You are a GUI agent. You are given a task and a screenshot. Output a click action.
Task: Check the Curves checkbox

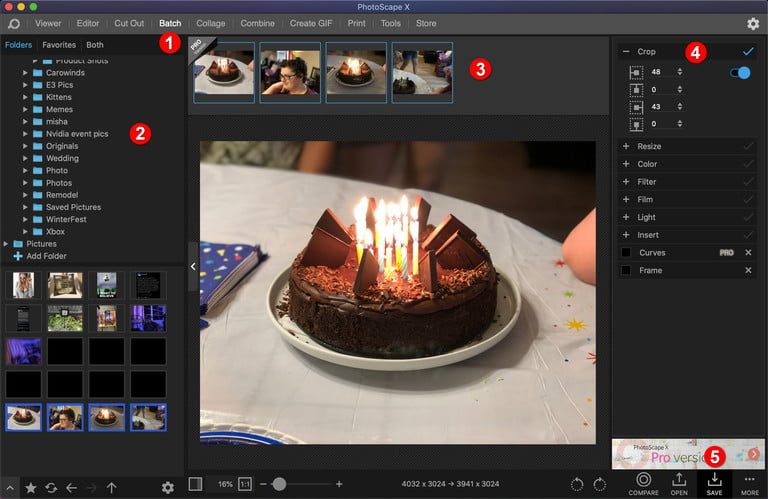tap(626, 252)
